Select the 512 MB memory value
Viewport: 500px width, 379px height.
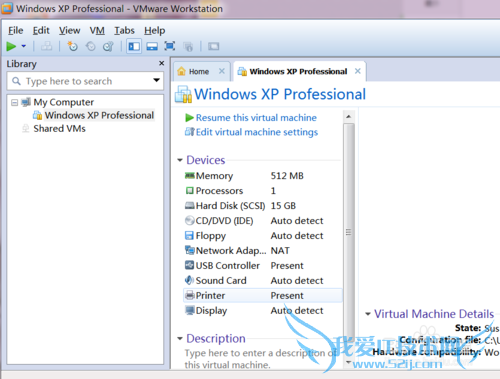[x=287, y=176]
